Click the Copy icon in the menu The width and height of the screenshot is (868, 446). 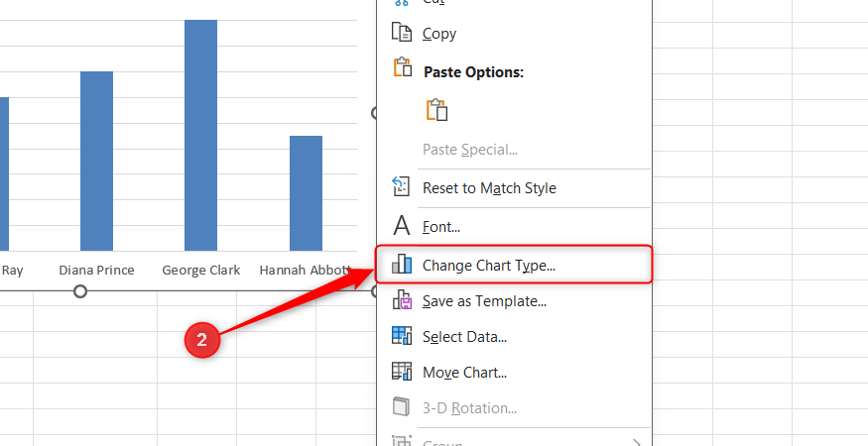click(402, 32)
